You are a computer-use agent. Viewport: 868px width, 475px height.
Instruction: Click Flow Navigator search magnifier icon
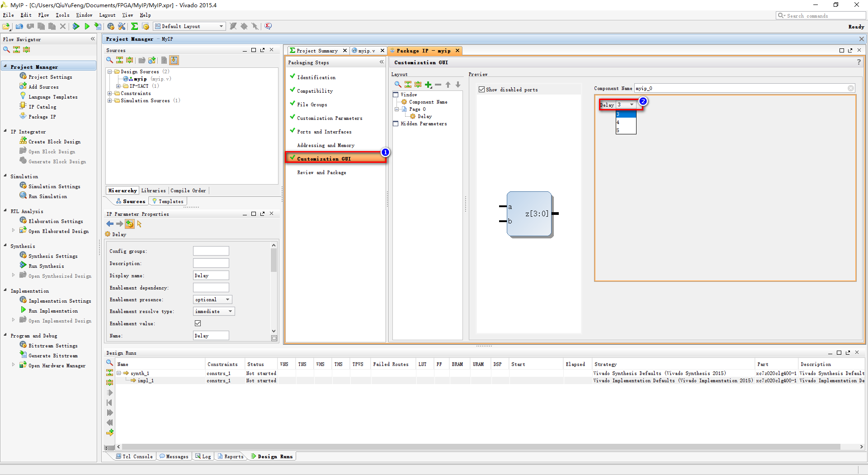pyautogui.click(x=6, y=50)
